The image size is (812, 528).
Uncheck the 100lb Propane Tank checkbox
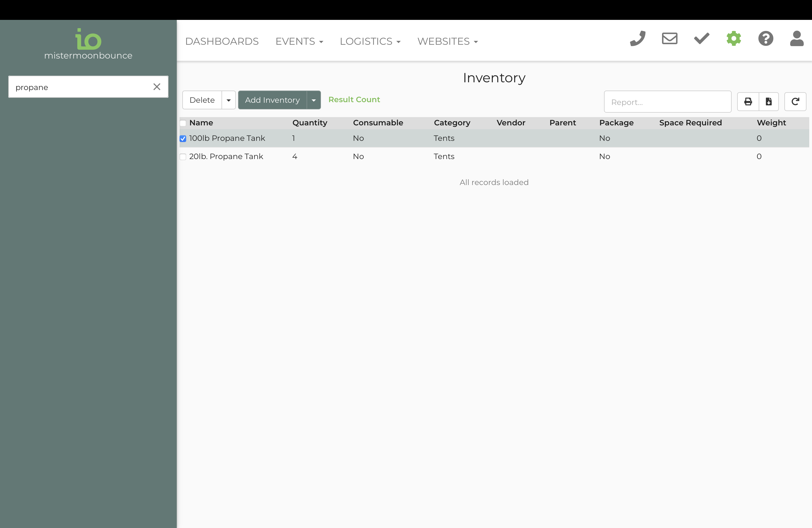pyautogui.click(x=183, y=138)
